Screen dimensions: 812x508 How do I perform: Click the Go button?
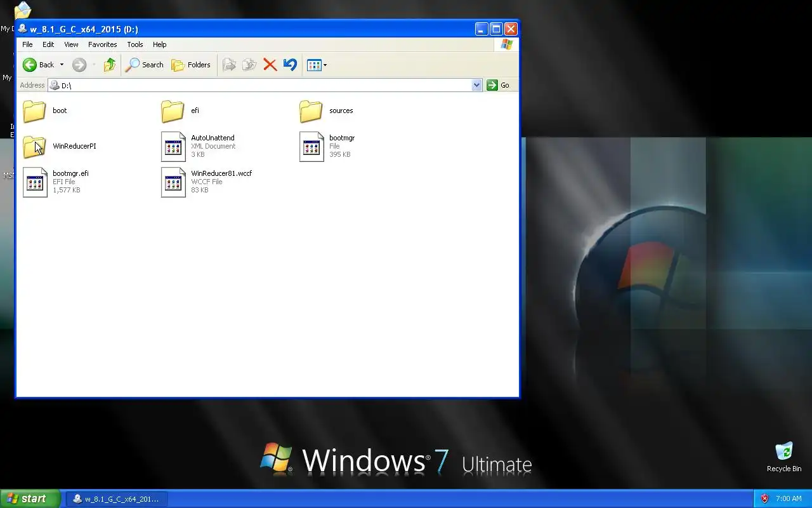coord(498,85)
